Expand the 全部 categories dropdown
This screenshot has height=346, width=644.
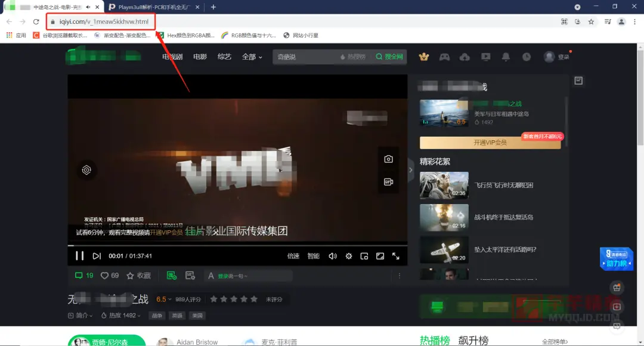pos(252,57)
